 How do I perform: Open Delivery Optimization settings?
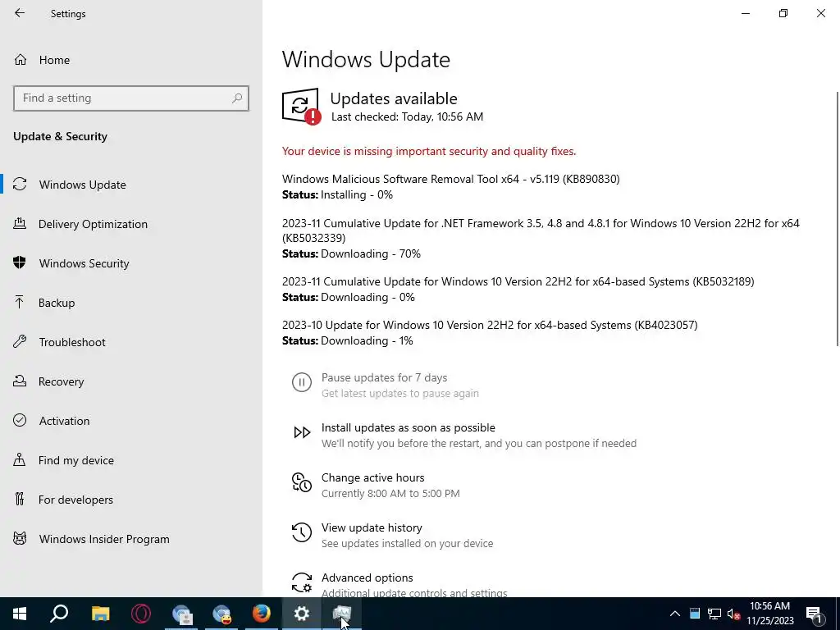pos(93,224)
